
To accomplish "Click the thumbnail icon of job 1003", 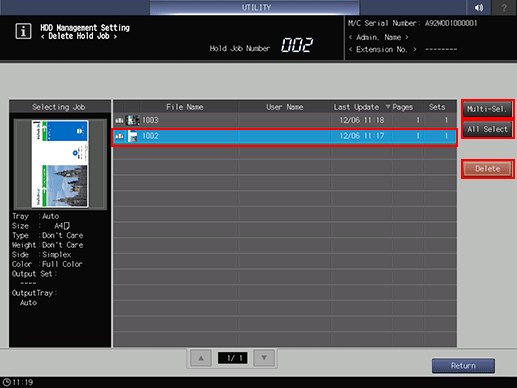I will (x=133, y=120).
